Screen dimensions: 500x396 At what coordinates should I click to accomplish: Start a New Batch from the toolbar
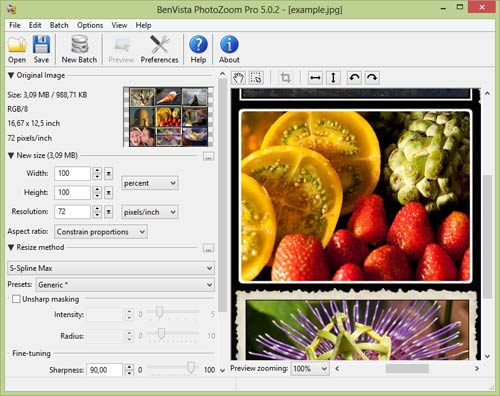coord(79,49)
